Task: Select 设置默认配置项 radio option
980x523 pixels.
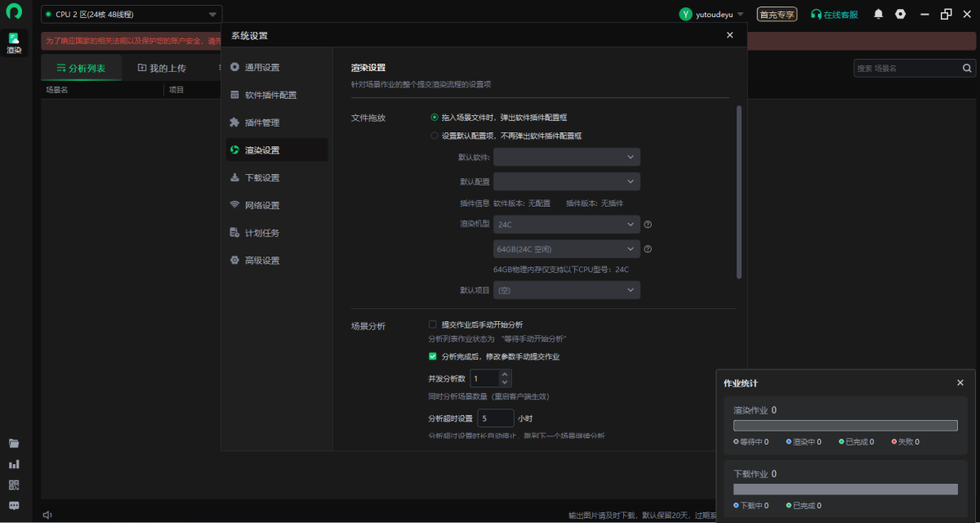Action: point(434,136)
